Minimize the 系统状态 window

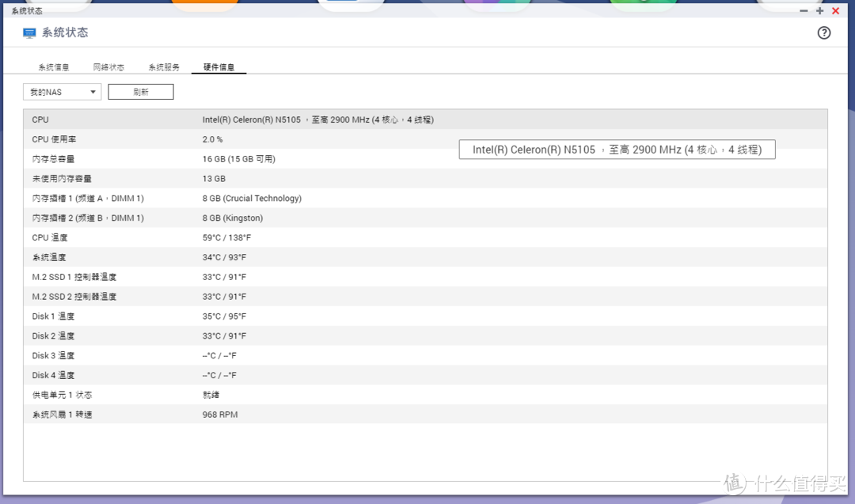click(804, 11)
